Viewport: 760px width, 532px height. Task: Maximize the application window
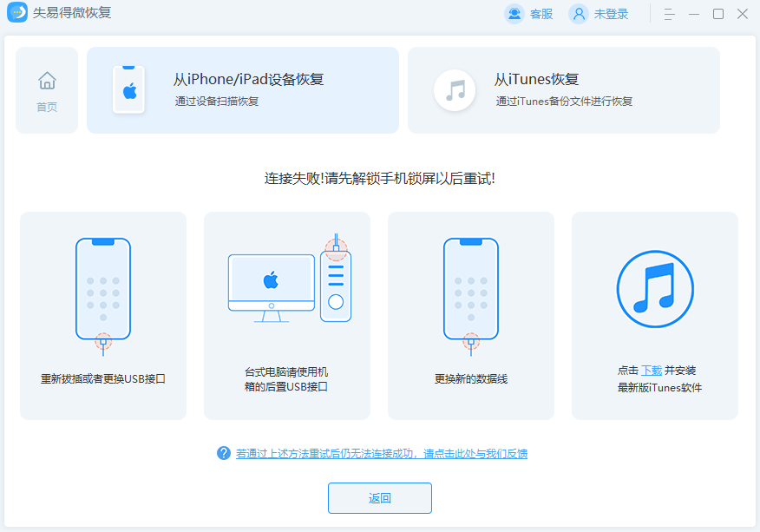tap(718, 14)
